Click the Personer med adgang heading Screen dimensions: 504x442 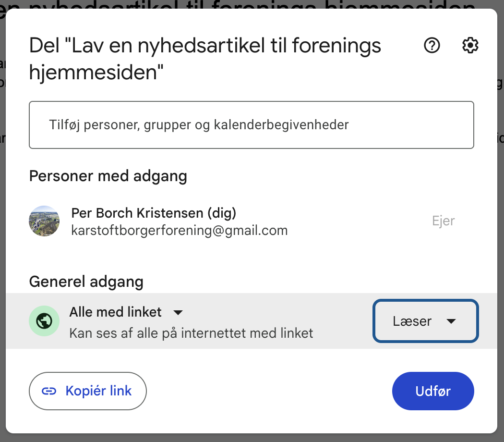tap(108, 176)
